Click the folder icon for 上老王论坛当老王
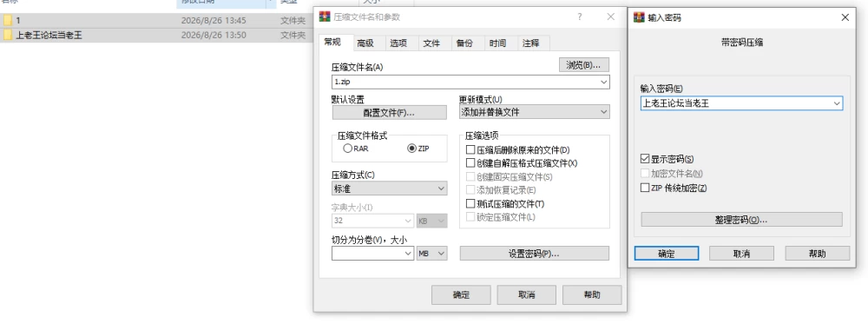Image resolution: width=868 pixels, height=324 pixels. pyautogui.click(x=7, y=36)
